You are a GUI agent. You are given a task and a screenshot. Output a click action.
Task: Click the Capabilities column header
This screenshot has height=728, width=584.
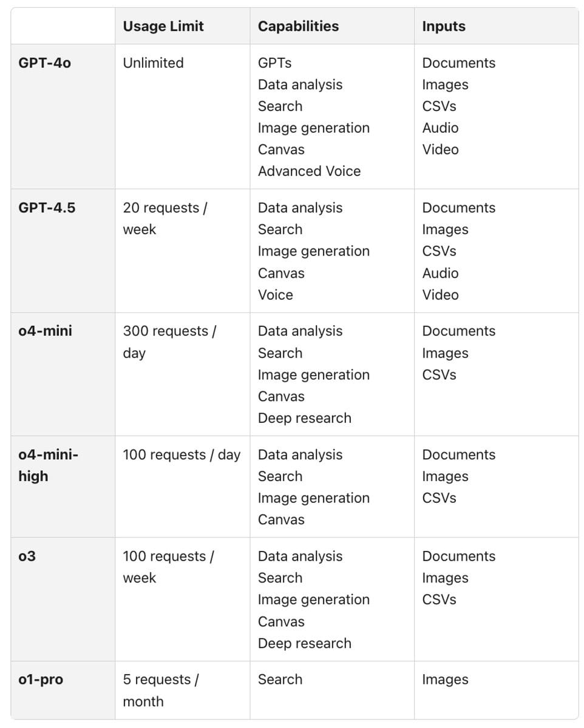298,27
